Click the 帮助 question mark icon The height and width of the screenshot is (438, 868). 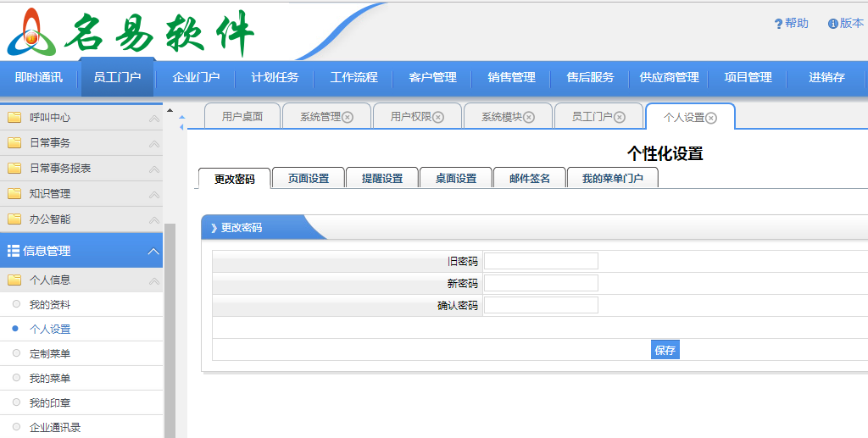(x=778, y=24)
